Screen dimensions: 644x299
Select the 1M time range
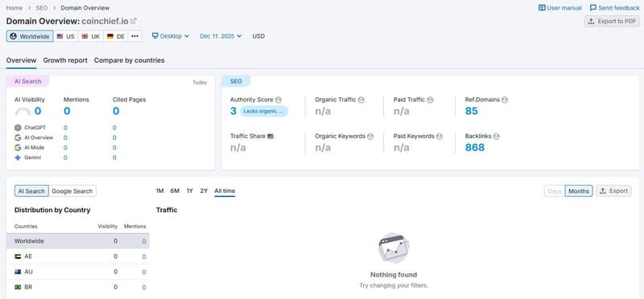coord(159,190)
